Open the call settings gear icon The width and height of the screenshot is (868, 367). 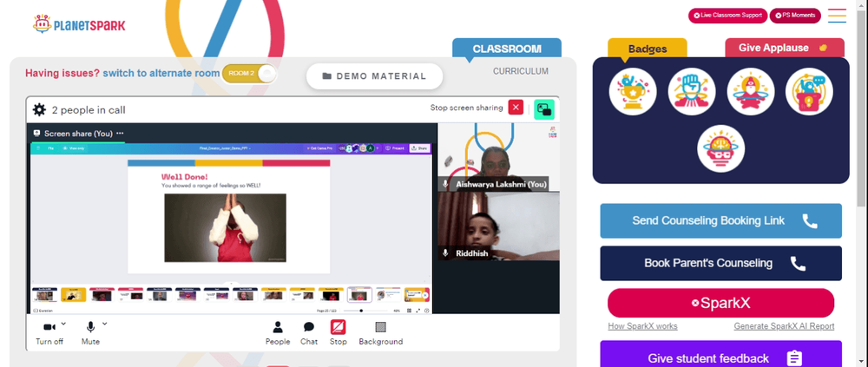pos(39,109)
